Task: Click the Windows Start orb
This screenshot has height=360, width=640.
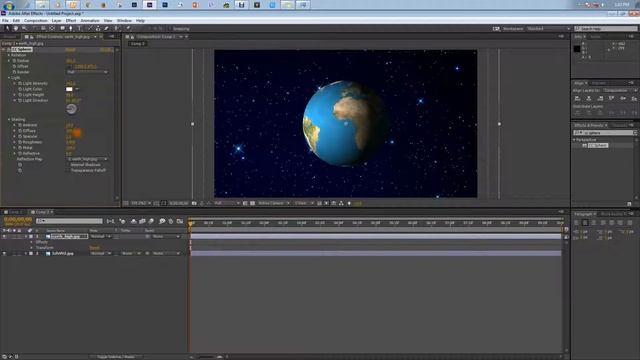Action: pos(8,5)
